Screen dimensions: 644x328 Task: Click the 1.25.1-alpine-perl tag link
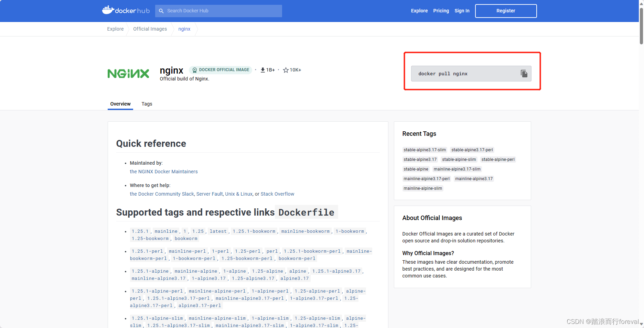157,291
